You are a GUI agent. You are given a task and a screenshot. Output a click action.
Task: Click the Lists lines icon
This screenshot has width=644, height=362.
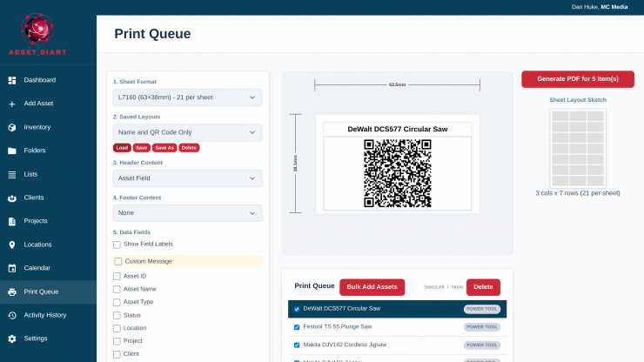click(x=12, y=175)
